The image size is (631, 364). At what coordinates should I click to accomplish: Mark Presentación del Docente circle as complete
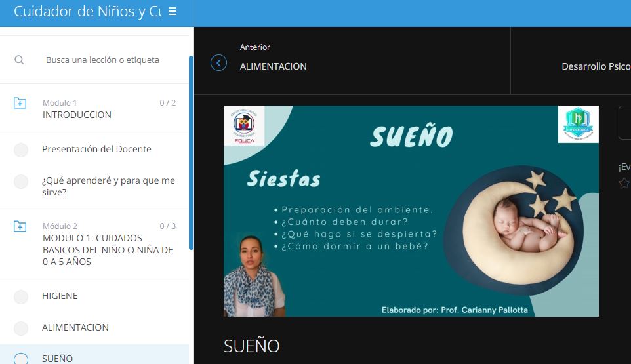pyautogui.click(x=21, y=150)
